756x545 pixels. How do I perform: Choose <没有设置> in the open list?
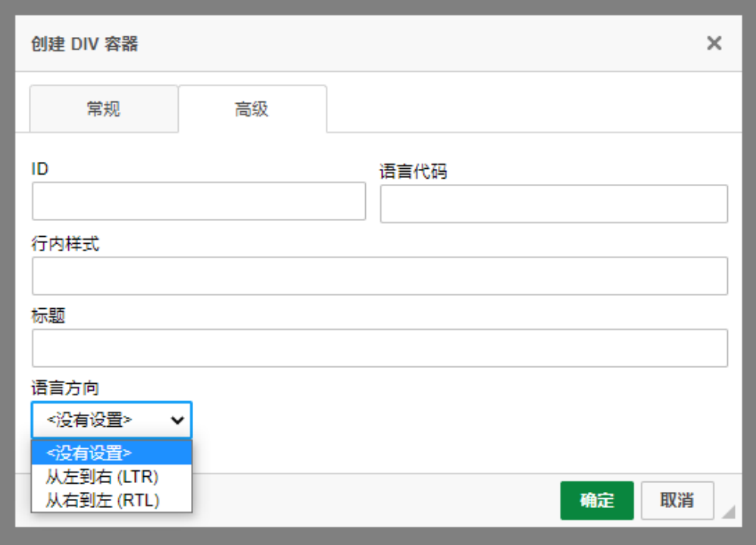[111, 453]
